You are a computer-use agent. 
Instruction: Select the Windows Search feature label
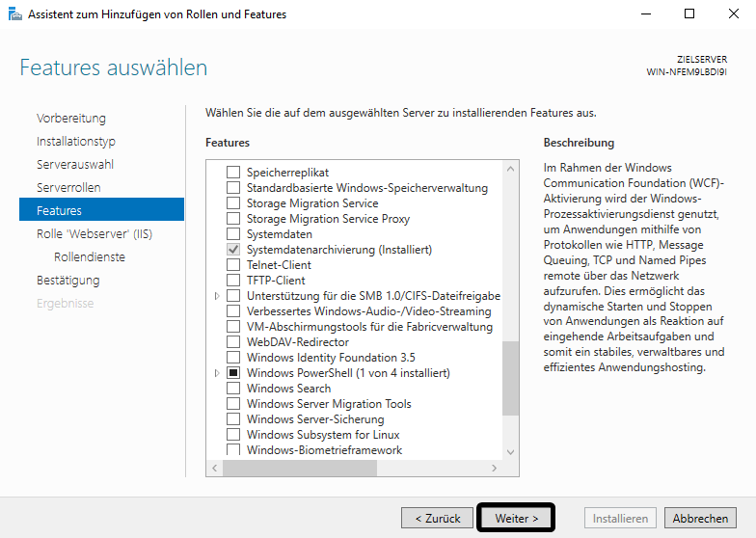point(289,388)
